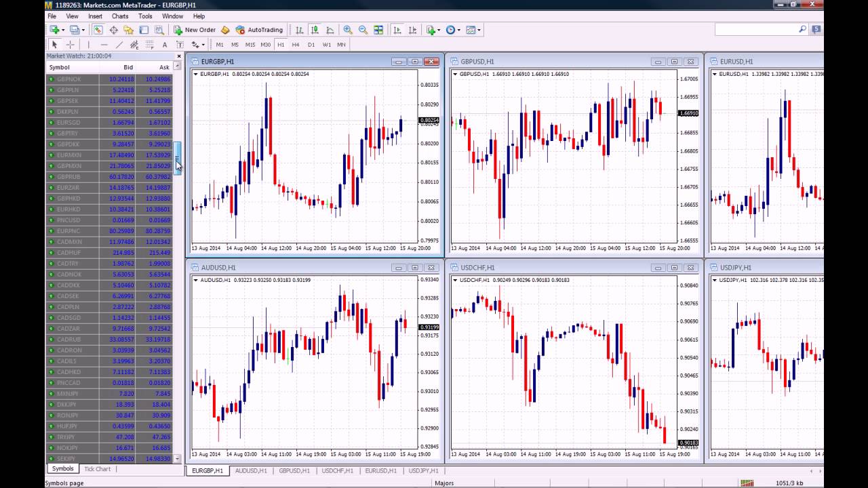
Task: Click the Ask column header
Action: pyautogui.click(x=155, y=67)
